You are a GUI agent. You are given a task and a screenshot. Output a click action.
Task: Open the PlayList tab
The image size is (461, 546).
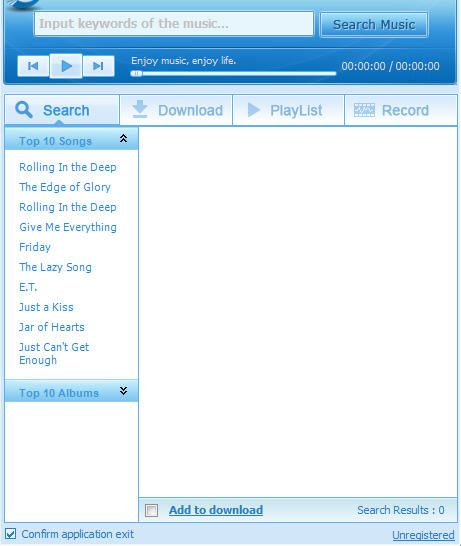point(288,110)
